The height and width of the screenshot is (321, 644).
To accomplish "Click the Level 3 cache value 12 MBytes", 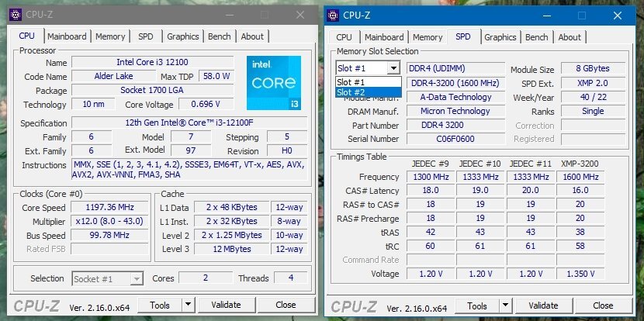I will tap(232, 249).
